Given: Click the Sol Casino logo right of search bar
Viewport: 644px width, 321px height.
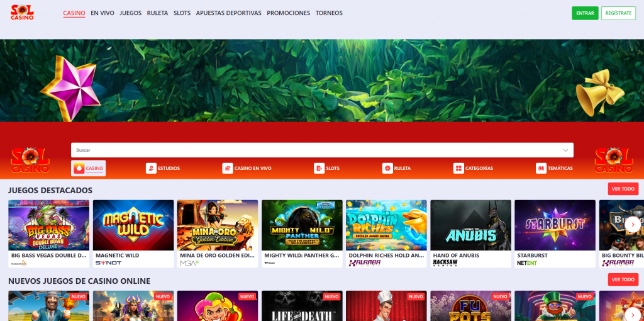Looking at the screenshot, I should point(614,160).
